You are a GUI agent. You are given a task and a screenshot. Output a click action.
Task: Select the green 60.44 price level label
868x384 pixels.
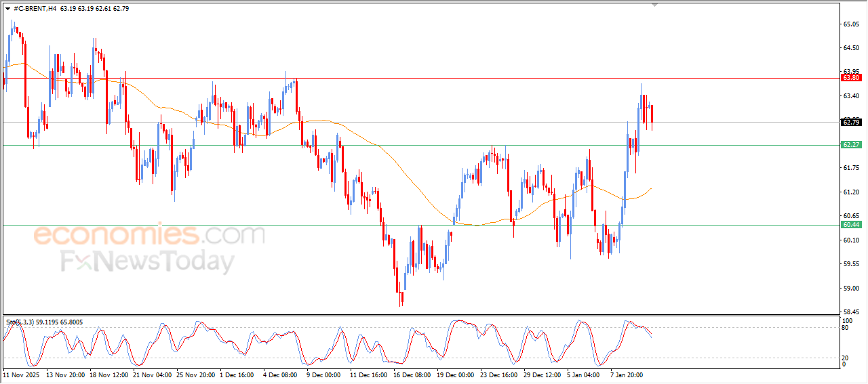851,225
